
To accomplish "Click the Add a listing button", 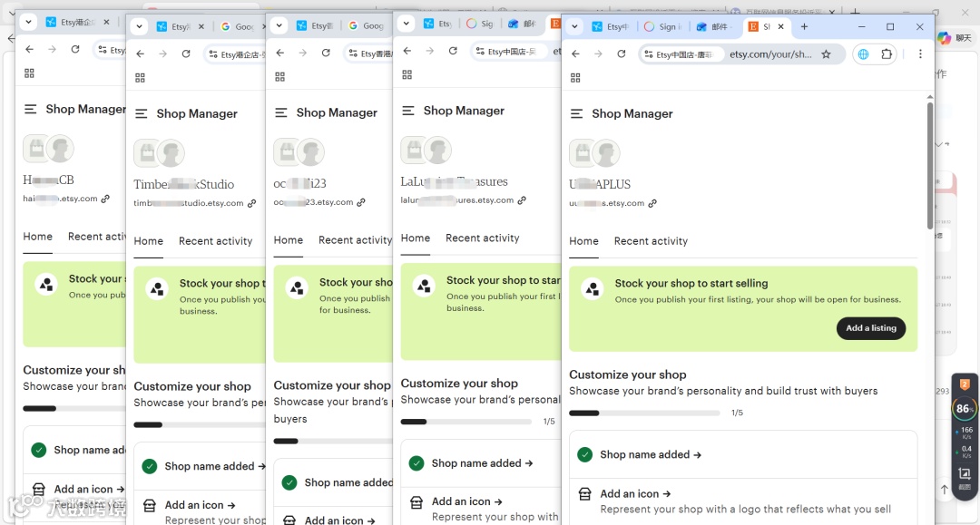I will (870, 328).
